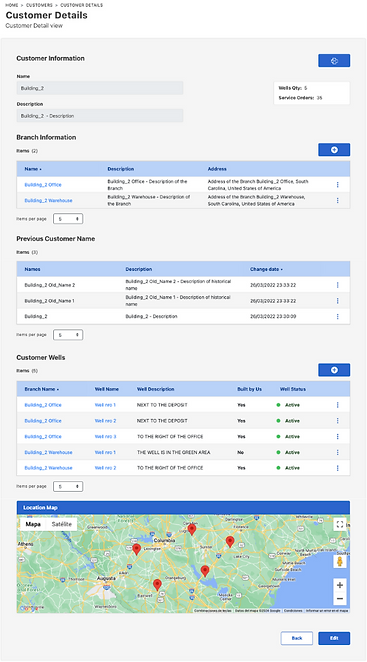Select the Street View pegman on map
The width and height of the screenshot is (367, 662).
point(340,562)
